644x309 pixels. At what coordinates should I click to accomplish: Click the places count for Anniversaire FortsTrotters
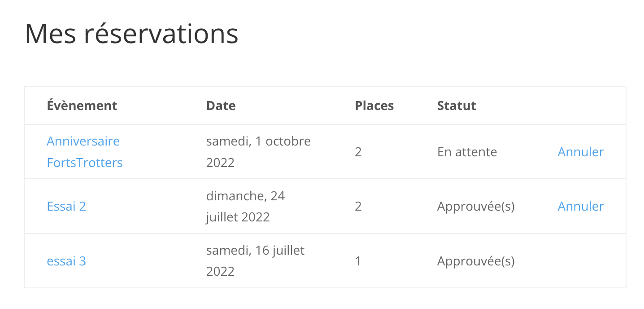pos(358,152)
